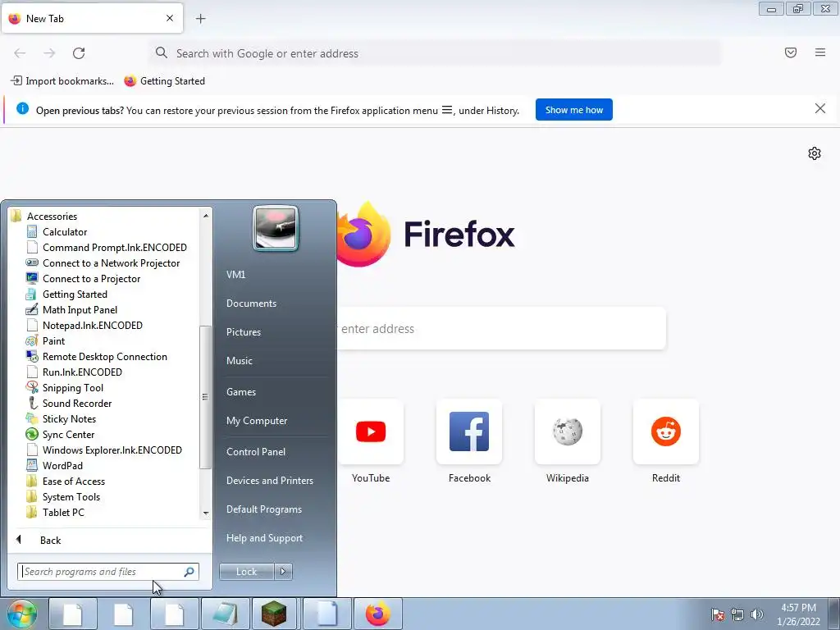This screenshot has height=630, width=840.
Task: Open My Computer from Start menu
Action: (x=257, y=421)
